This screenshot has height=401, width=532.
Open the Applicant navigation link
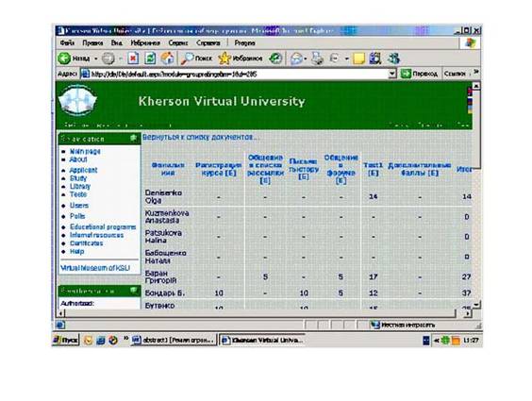click(83, 170)
